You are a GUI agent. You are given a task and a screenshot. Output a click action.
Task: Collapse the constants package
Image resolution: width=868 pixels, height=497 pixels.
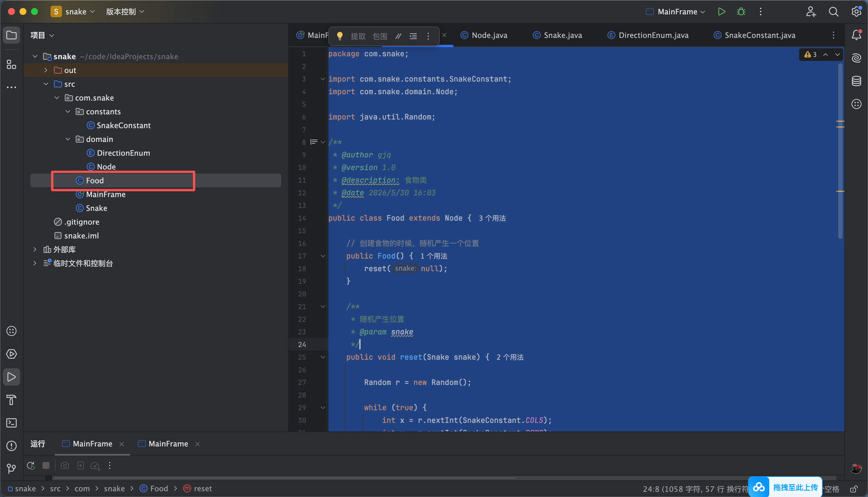(x=68, y=112)
